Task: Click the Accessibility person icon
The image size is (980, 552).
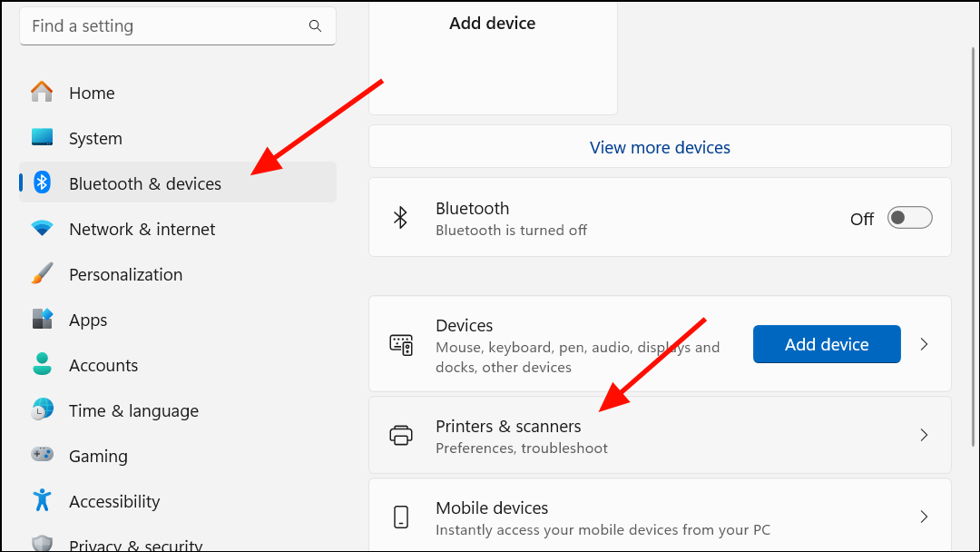Action: pyautogui.click(x=42, y=501)
